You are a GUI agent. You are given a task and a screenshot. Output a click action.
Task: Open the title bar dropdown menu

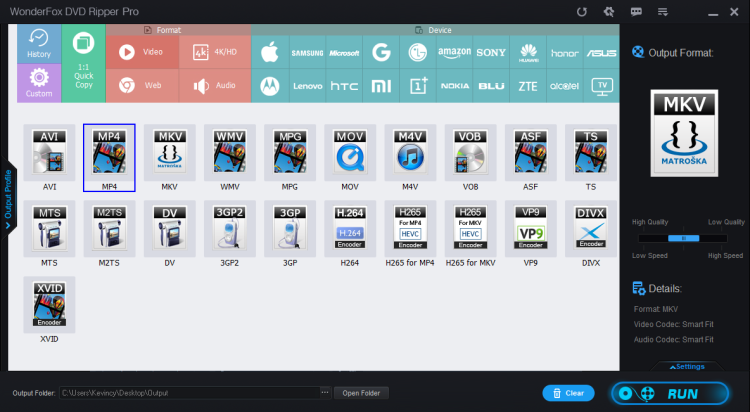coord(663,11)
